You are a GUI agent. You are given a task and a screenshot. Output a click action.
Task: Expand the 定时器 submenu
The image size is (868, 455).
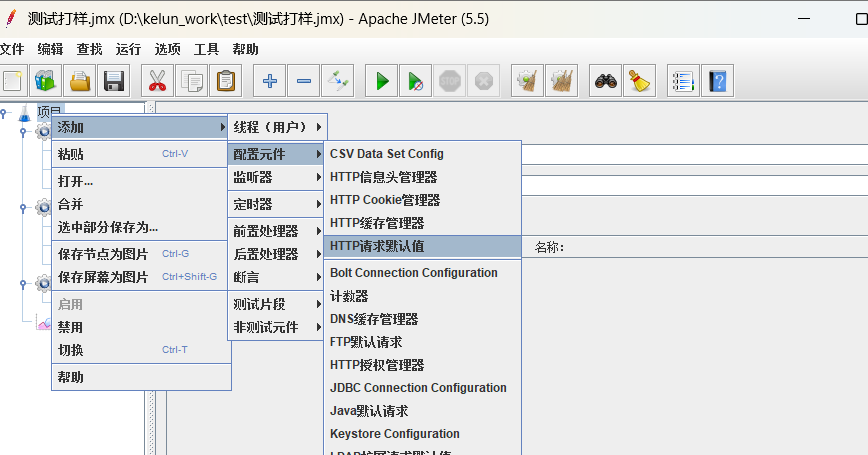[276, 204]
